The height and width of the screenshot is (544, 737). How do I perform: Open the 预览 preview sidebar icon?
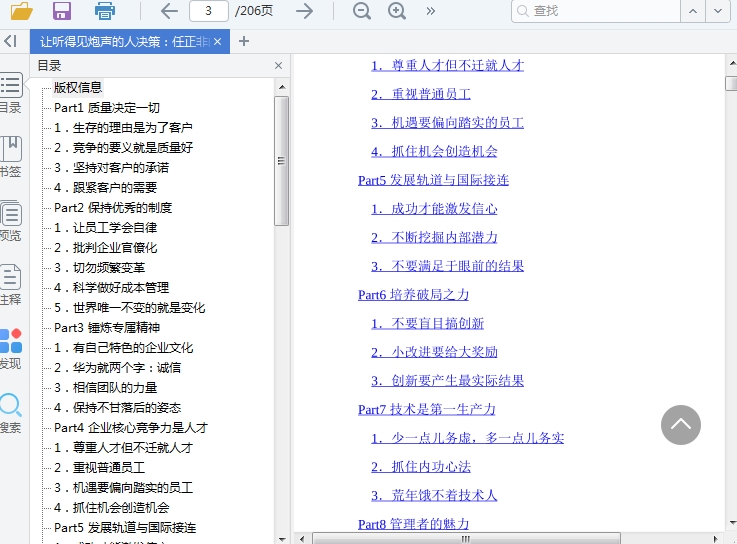pos(10,221)
